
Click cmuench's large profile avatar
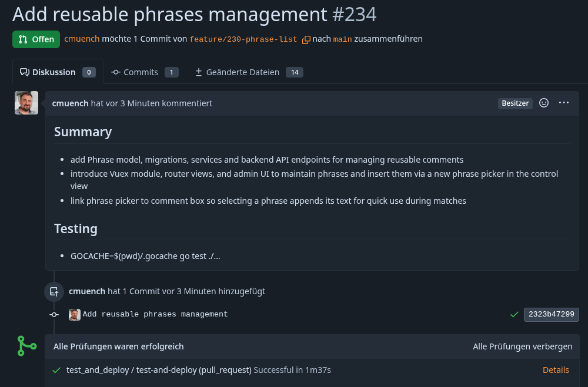point(26,103)
